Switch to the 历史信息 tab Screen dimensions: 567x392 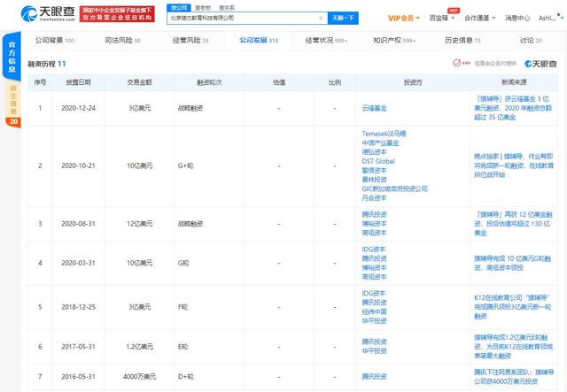462,41
